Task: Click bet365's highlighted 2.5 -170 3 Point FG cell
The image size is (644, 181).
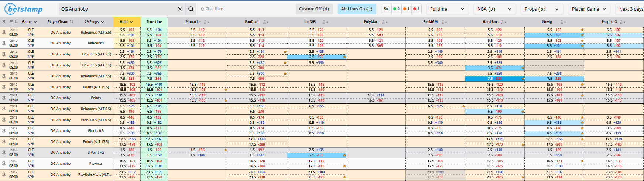Action: [x=316, y=57]
